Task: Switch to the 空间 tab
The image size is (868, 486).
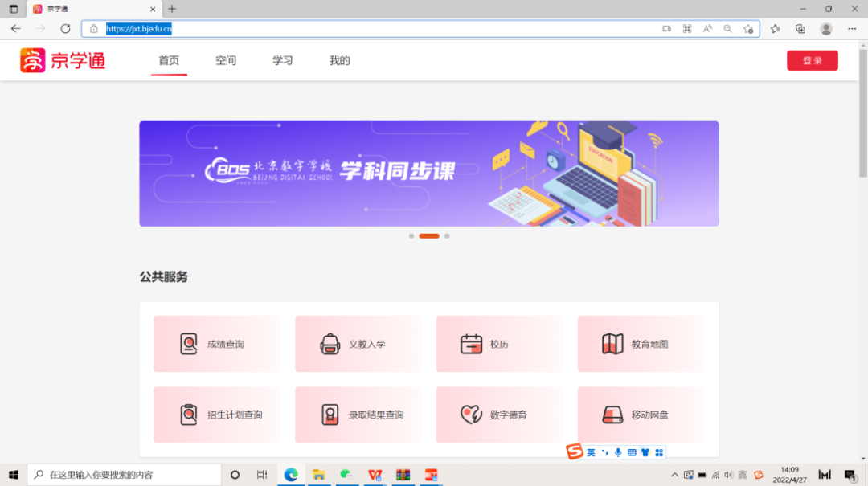Action: tap(226, 60)
